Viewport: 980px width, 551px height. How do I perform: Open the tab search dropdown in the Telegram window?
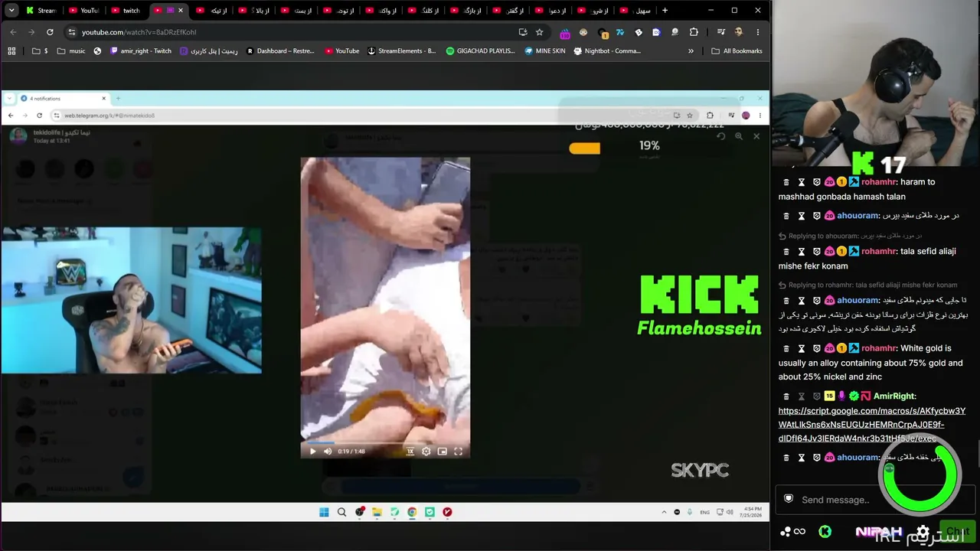point(10,99)
